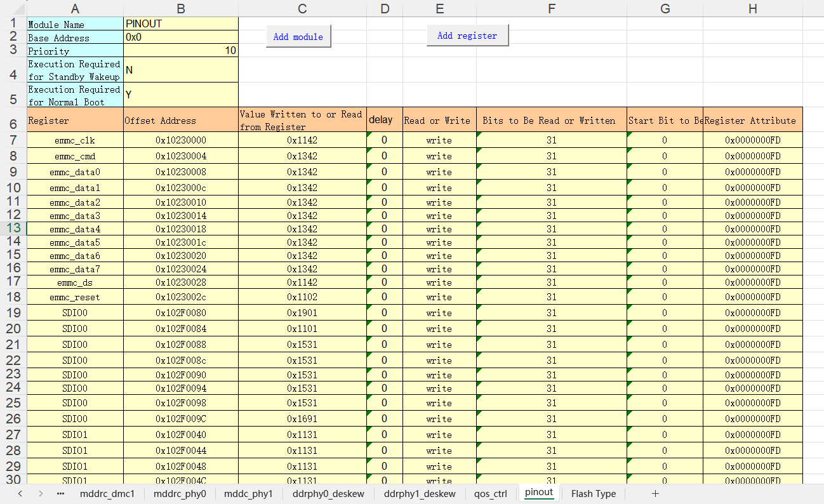Switch to the qos_ctrl sheet tab

coord(491,493)
